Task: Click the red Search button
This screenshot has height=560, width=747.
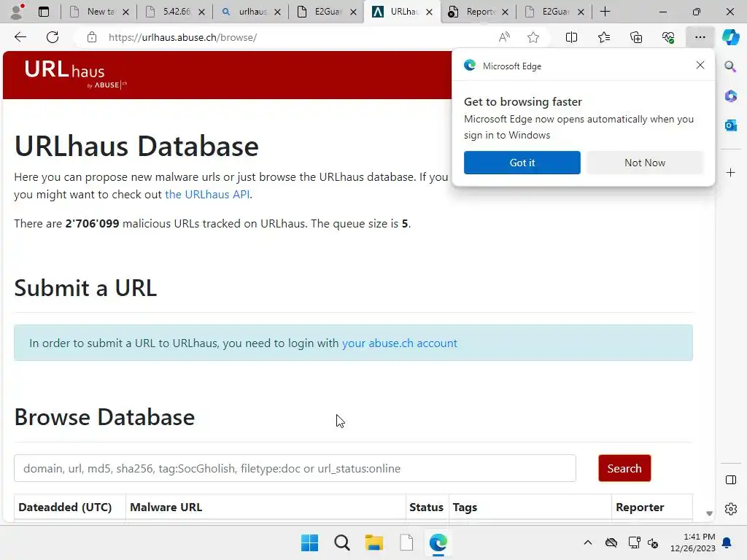Action: click(x=624, y=469)
